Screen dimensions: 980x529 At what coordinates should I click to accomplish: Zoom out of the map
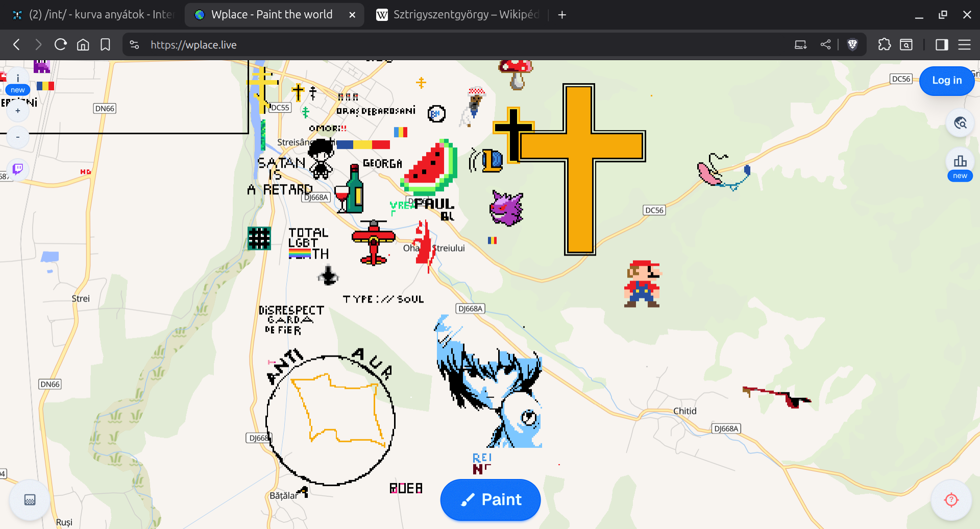(18, 137)
